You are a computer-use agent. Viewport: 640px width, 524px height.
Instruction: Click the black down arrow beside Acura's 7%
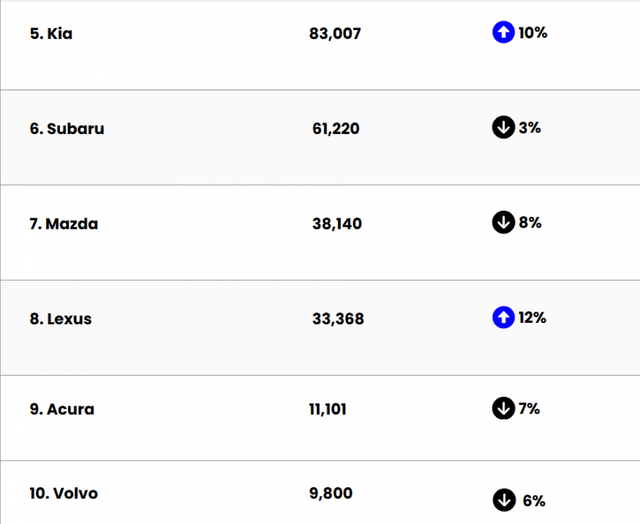[x=503, y=408]
